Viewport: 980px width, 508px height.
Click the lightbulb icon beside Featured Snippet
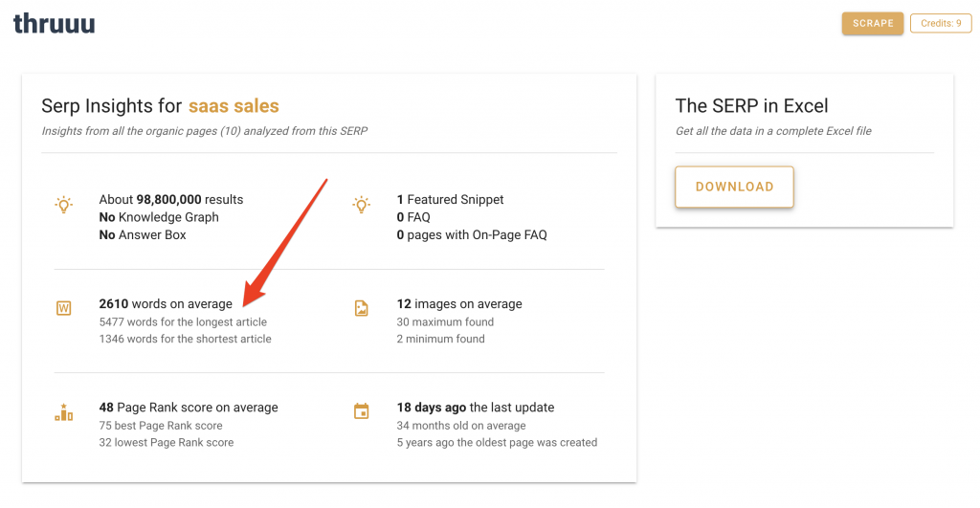pos(361,205)
